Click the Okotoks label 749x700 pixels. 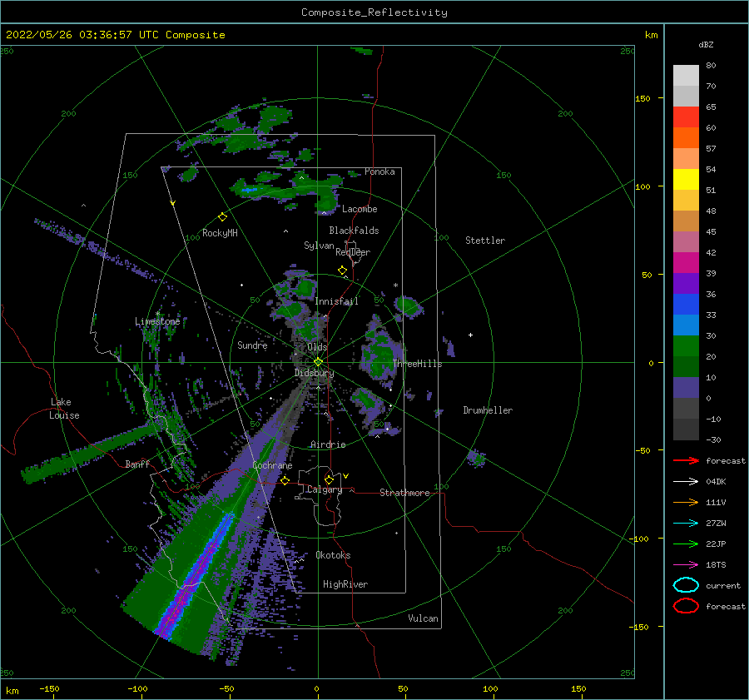pos(333,555)
